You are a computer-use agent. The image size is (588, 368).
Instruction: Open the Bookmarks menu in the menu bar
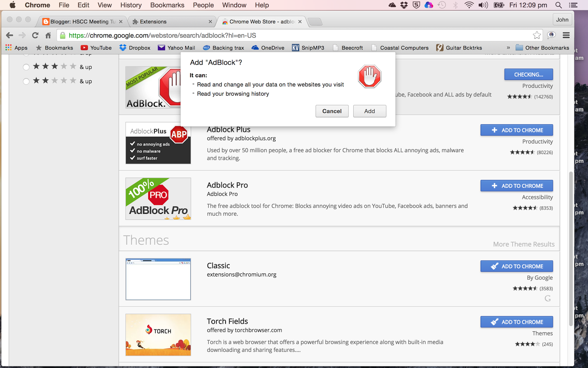pos(167,5)
